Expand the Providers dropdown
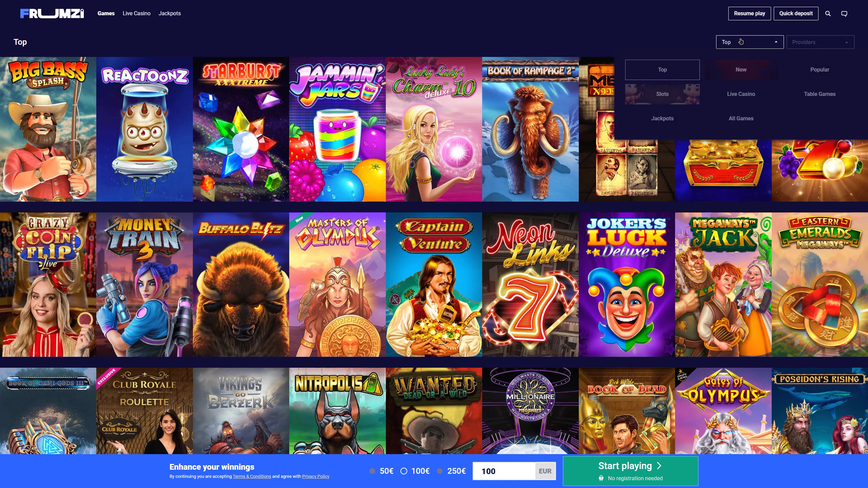The image size is (868, 488). coord(820,42)
